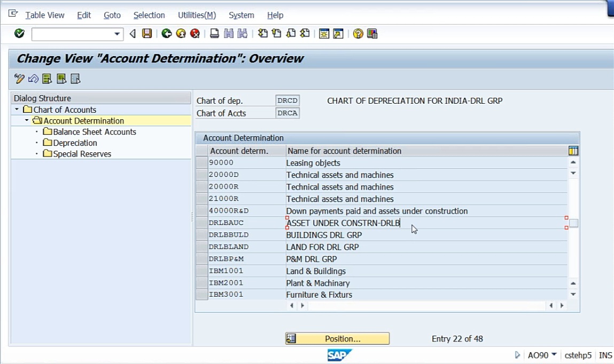Click the green Back arrow icon
Screen dimensions: 614x364
[x=167, y=34]
